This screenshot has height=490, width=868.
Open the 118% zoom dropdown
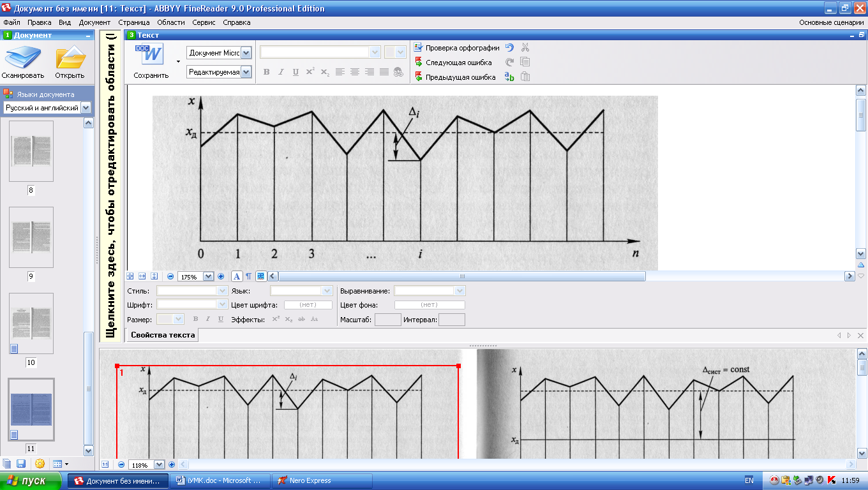point(160,464)
